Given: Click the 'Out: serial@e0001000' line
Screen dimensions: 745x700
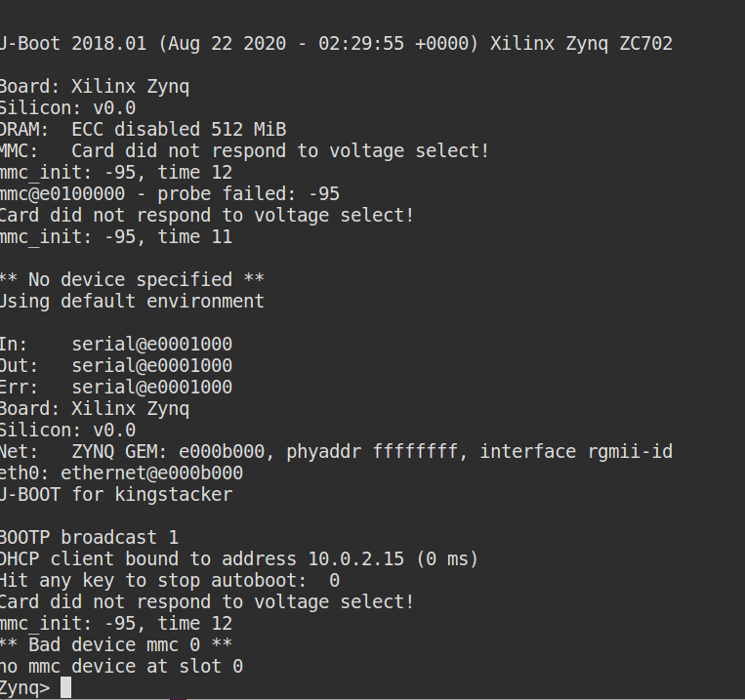Looking at the screenshot, I should click(116, 365).
